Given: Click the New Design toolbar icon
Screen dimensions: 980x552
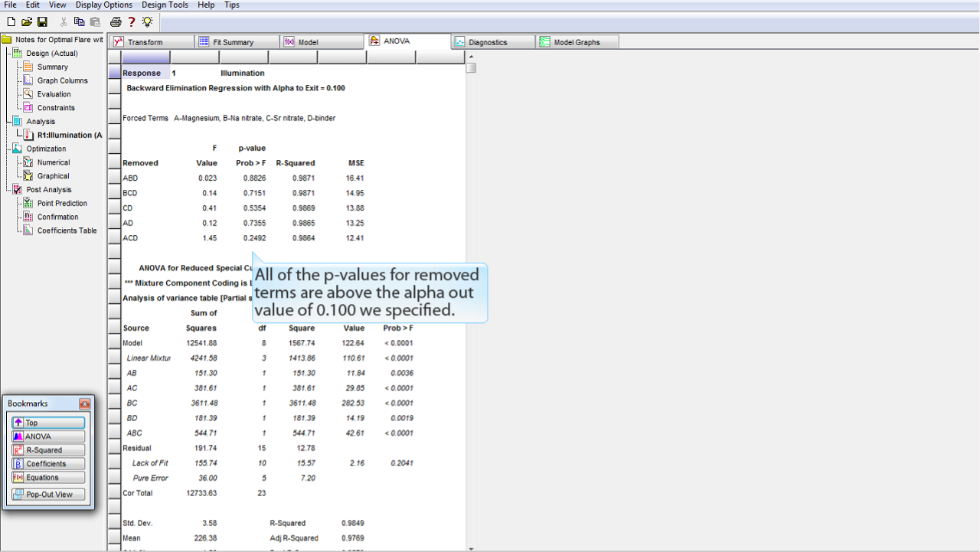Looking at the screenshot, I should (x=11, y=22).
